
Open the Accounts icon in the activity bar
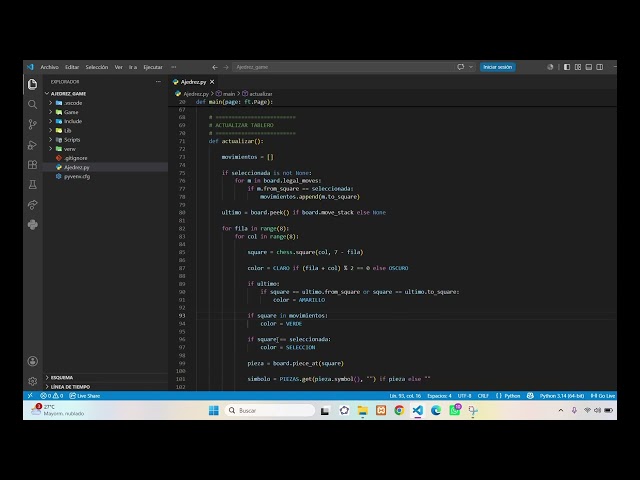(33, 361)
